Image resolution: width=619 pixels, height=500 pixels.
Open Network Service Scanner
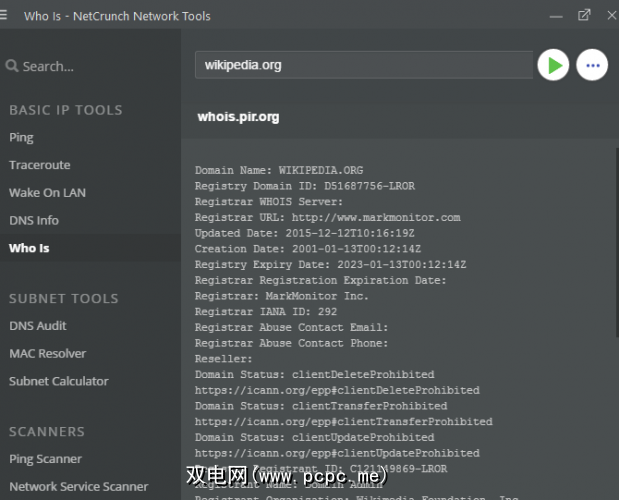click(x=78, y=487)
